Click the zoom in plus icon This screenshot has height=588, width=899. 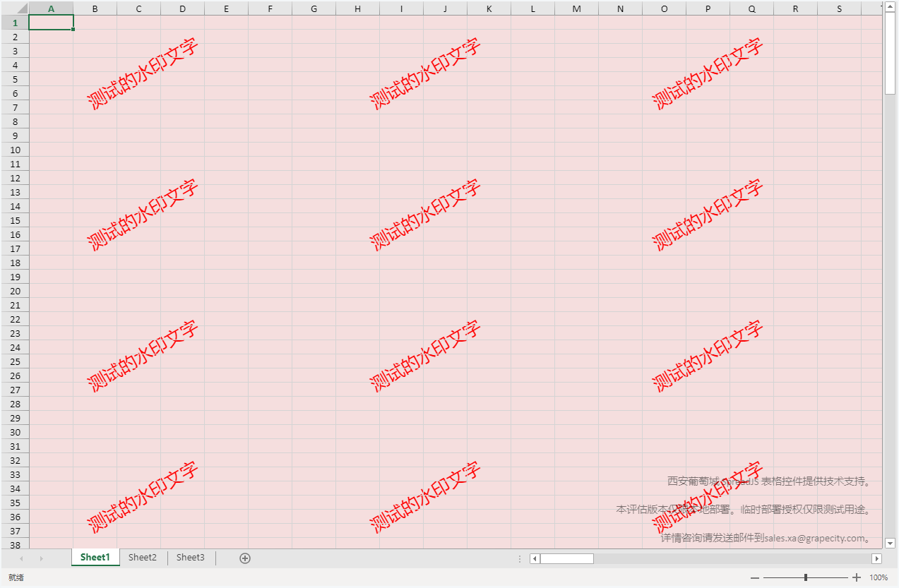pyautogui.click(x=857, y=577)
